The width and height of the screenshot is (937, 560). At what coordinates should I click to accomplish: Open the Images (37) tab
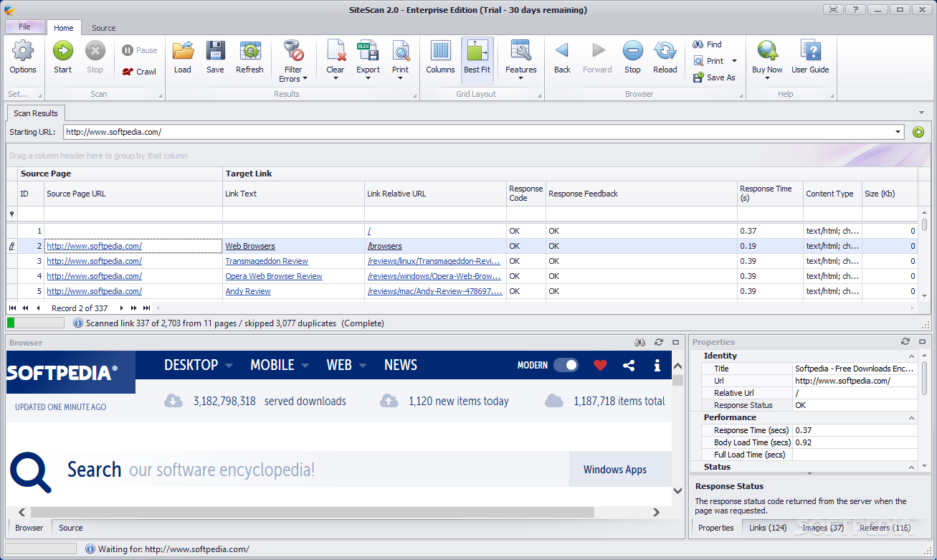pyautogui.click(x=823, y=528)
